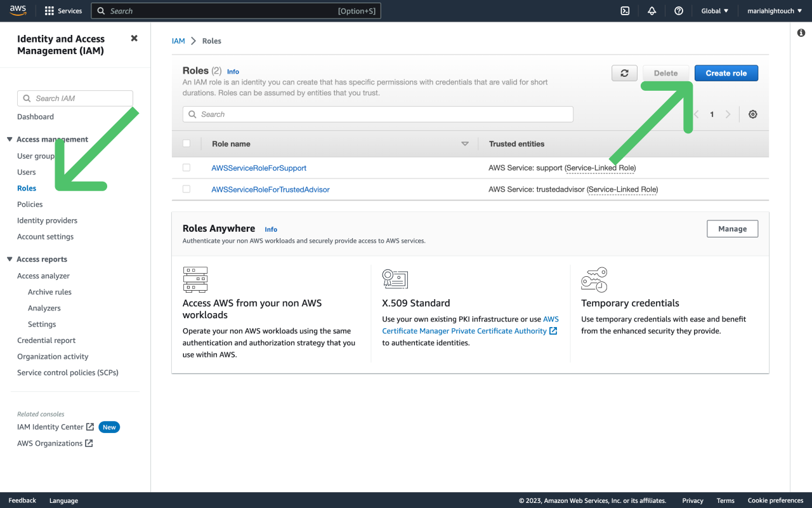The width and height of the screenshot is (812, 508).
Task: Open the AWS home logo
Action: (x=18, y=11)
